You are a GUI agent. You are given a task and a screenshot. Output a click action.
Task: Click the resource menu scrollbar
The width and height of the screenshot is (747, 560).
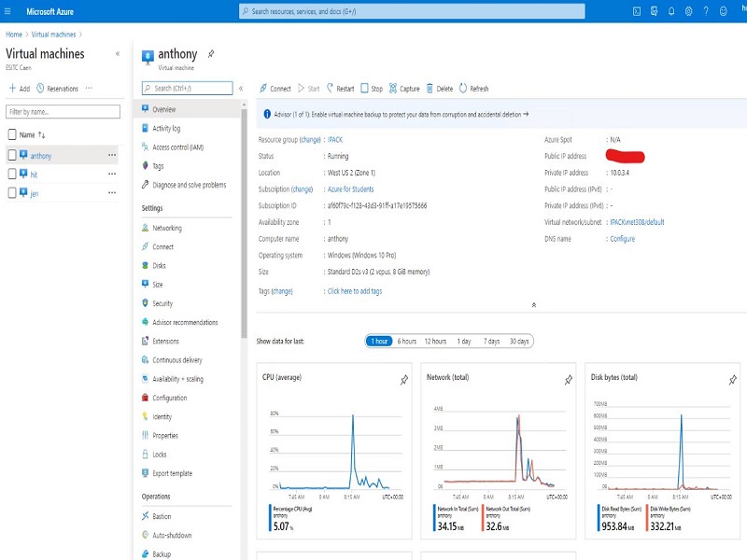pos(244,224)
